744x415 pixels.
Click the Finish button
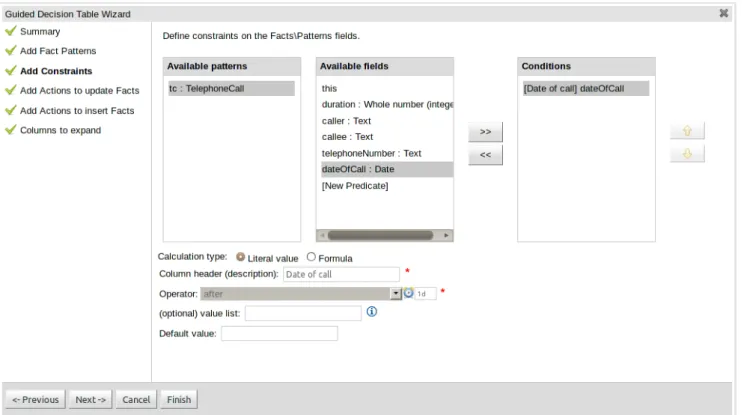[179, 399]
